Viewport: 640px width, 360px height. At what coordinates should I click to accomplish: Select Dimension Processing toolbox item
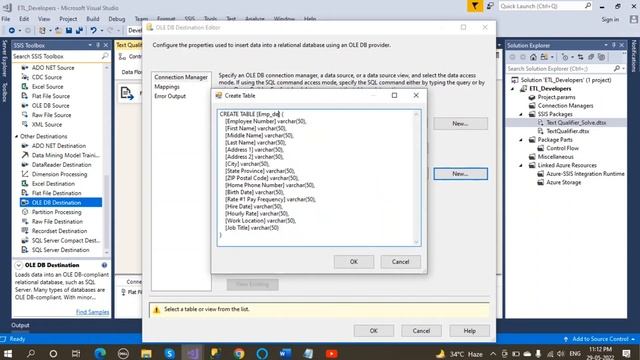(x=59, y=174)
